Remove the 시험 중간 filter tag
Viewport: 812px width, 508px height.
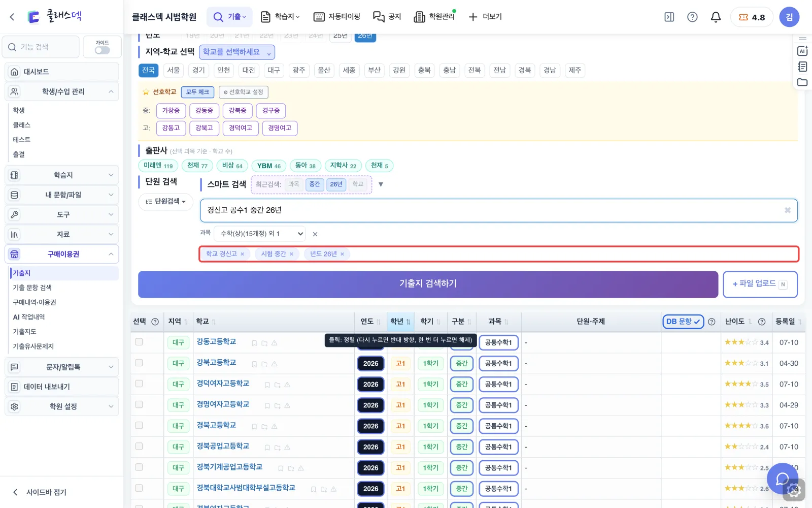[x=291, y=254]
